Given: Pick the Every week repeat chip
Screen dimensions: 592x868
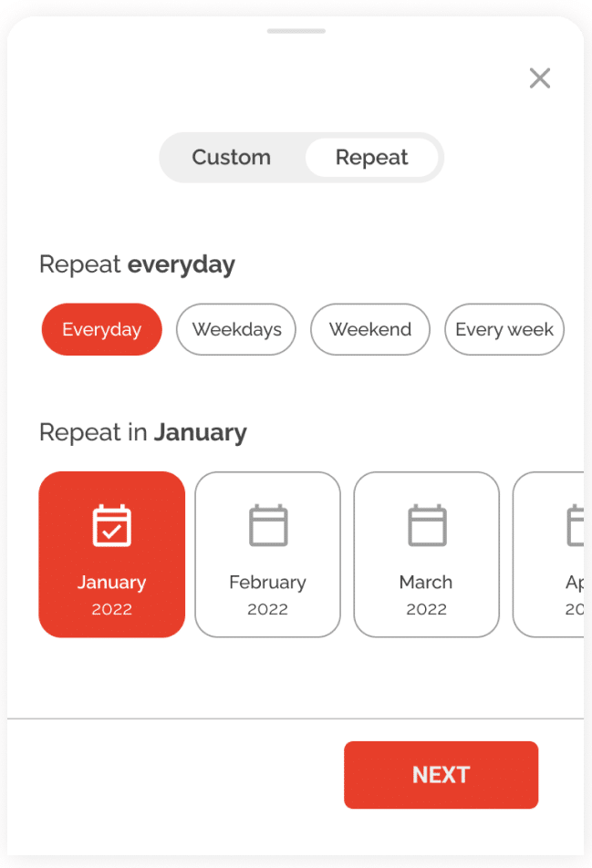Looking at the screenshot, I should [x=504, y=329].
